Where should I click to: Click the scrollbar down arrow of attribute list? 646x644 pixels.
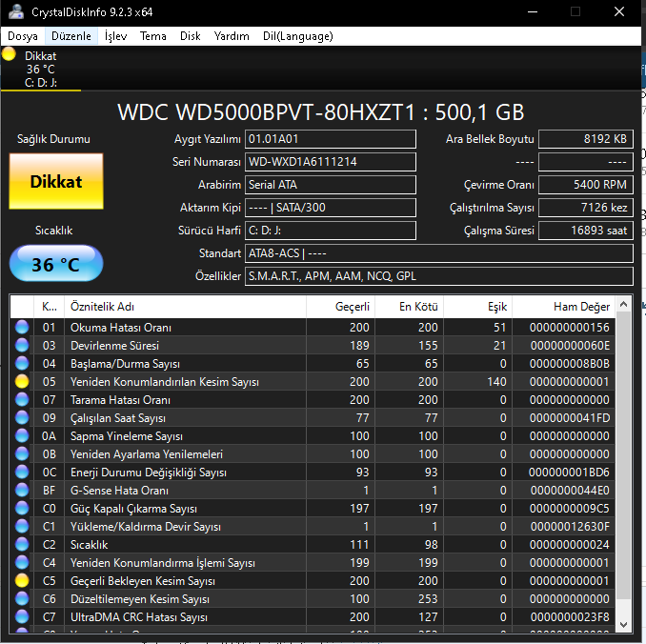[623, 625]
